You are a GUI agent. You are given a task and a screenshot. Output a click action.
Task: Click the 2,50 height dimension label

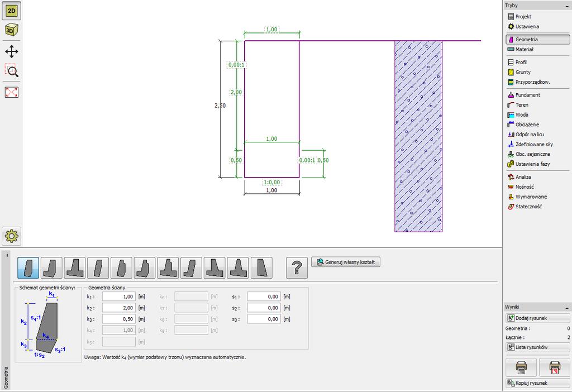point(220,106)
